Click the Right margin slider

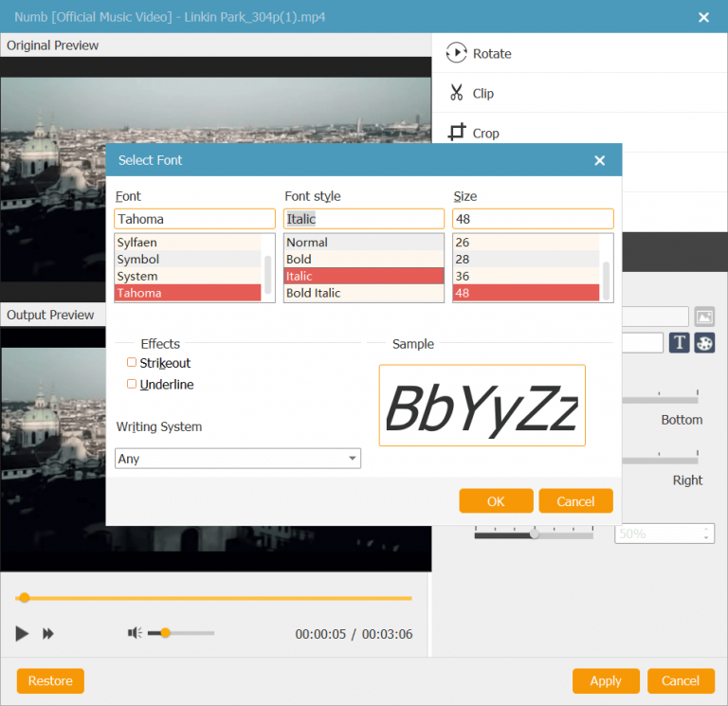(660, 460)
